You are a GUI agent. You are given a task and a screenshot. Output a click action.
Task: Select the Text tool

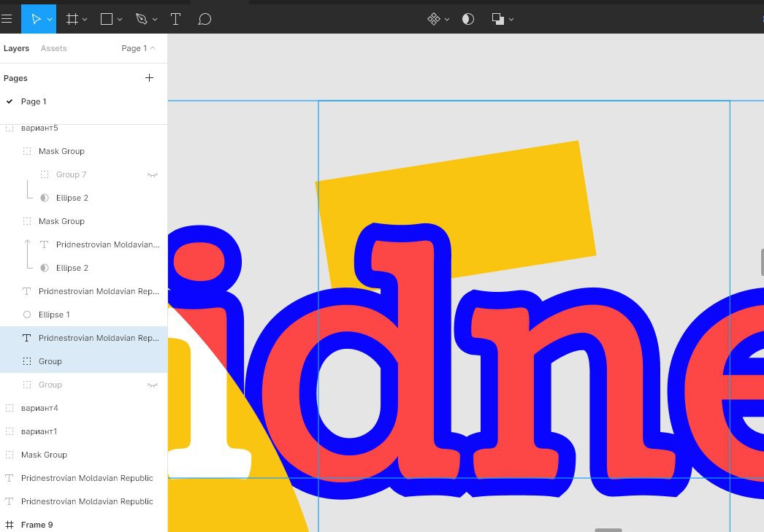(x=175, y=19)
